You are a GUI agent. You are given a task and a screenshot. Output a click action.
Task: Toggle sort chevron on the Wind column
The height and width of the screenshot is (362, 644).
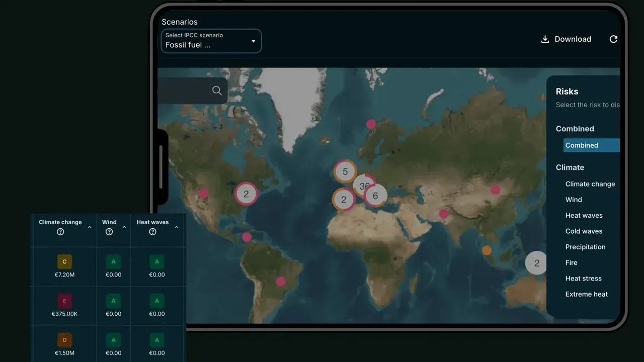(124, 227)
